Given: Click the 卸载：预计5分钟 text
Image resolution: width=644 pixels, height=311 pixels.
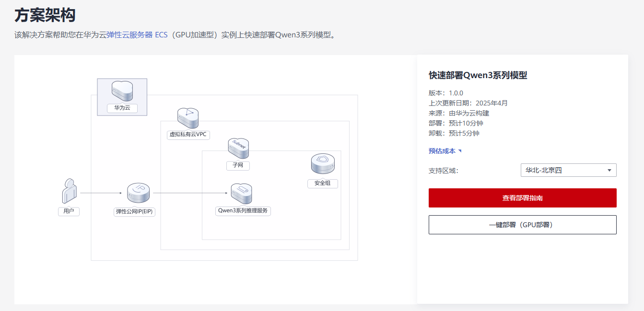Looking at the screenshot, I should pos(454,133).
